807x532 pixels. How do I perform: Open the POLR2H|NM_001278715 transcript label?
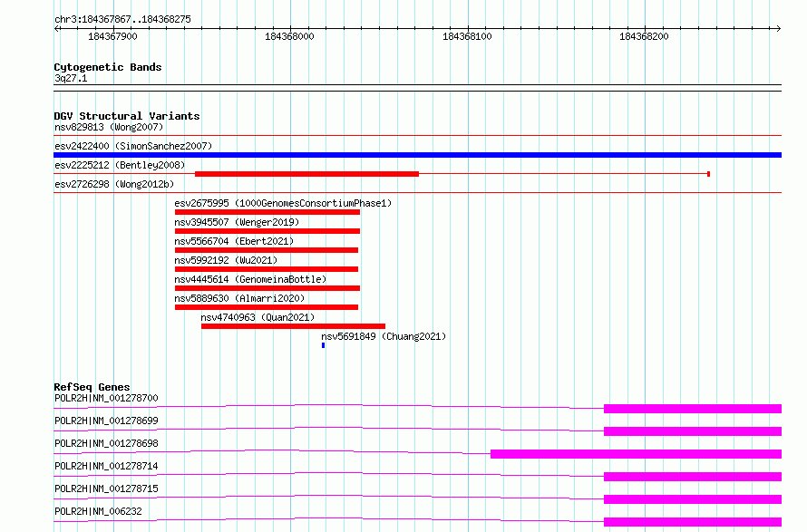[106, 488]
